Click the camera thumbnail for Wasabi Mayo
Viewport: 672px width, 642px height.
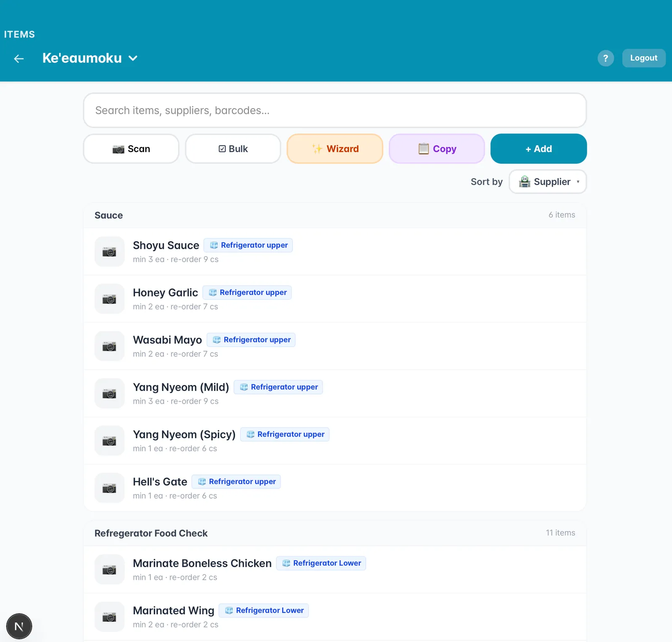tap(110, 346)
